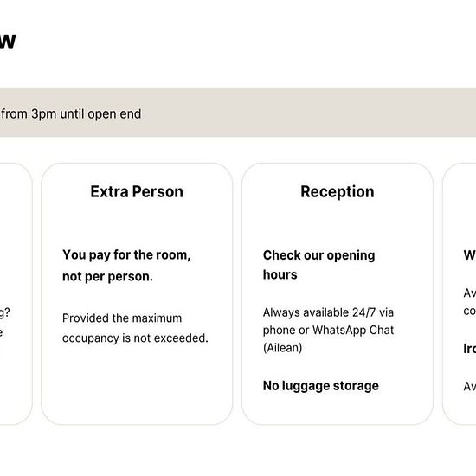Click the '(Ailean)' text in Reception card
This screenshot has width=476, height=476.
[283, 348]
